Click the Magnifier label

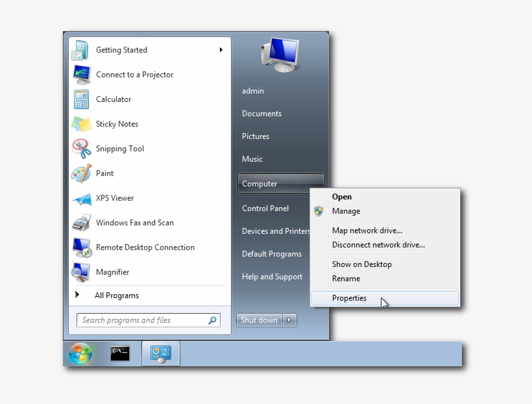tap(113, 272)
